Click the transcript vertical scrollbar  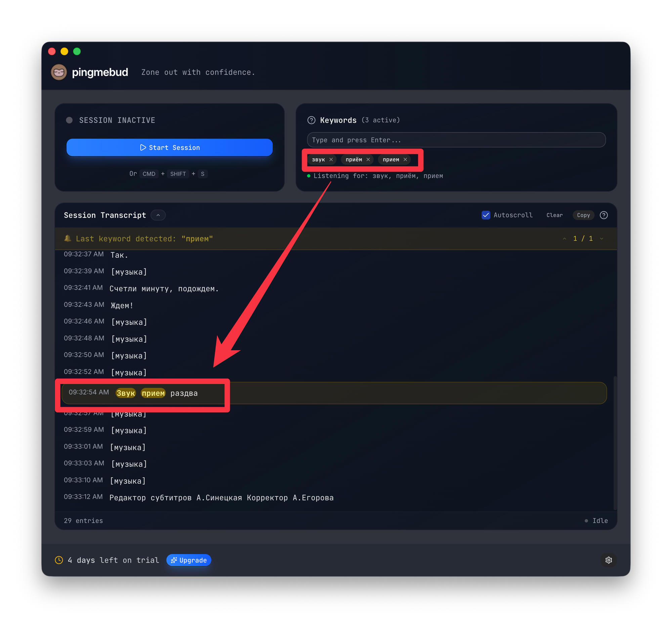(615, 442)
